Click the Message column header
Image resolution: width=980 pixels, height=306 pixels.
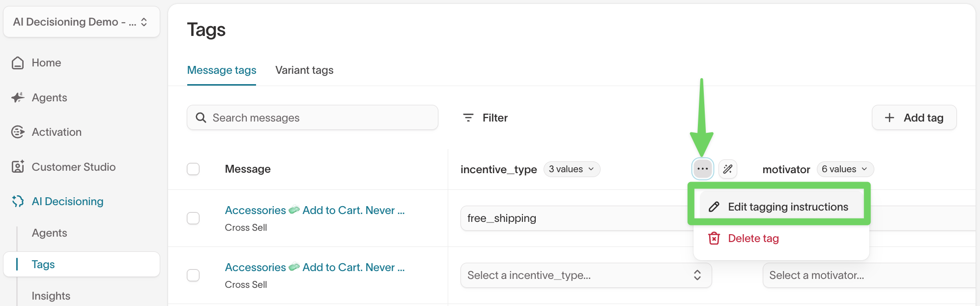pos(248,169)
